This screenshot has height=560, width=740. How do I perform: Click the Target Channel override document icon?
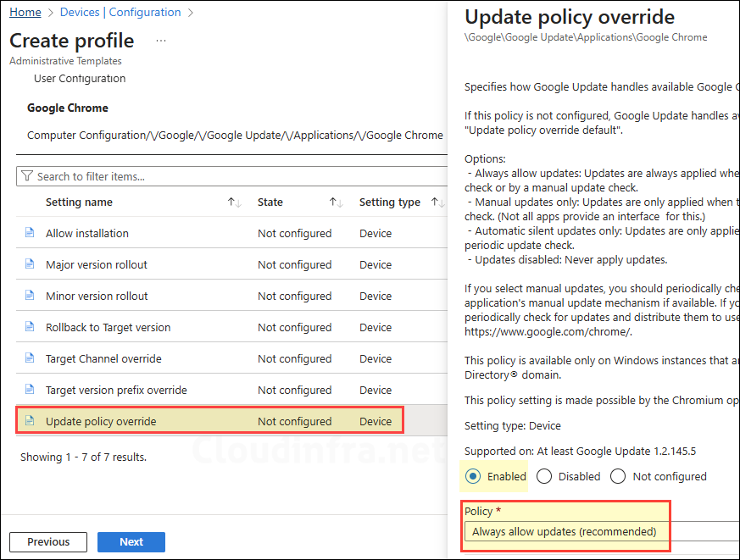coord(30,358)
